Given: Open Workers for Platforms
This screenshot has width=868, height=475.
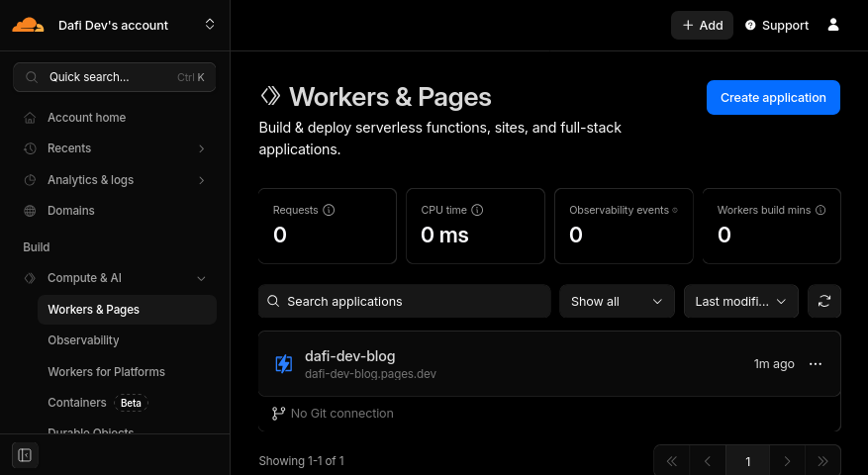Looking at the screenshot, I should [x=106, y=372].
